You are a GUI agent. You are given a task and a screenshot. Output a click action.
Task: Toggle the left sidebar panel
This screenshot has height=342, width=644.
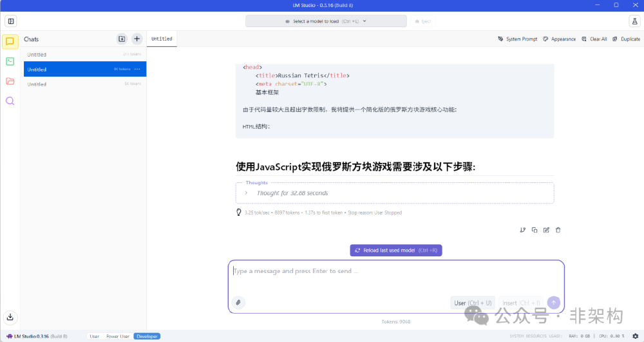[11, 21]
